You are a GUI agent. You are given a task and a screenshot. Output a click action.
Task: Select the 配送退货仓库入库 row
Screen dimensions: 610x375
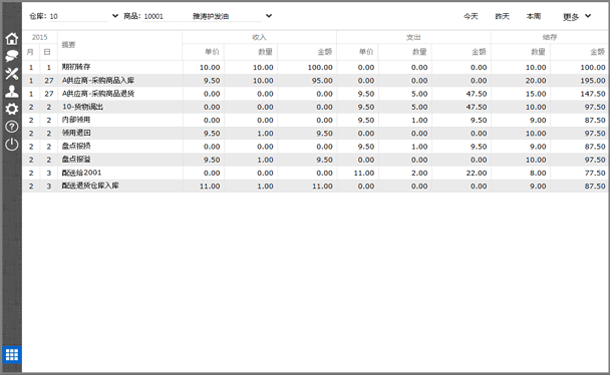(315, 186)
